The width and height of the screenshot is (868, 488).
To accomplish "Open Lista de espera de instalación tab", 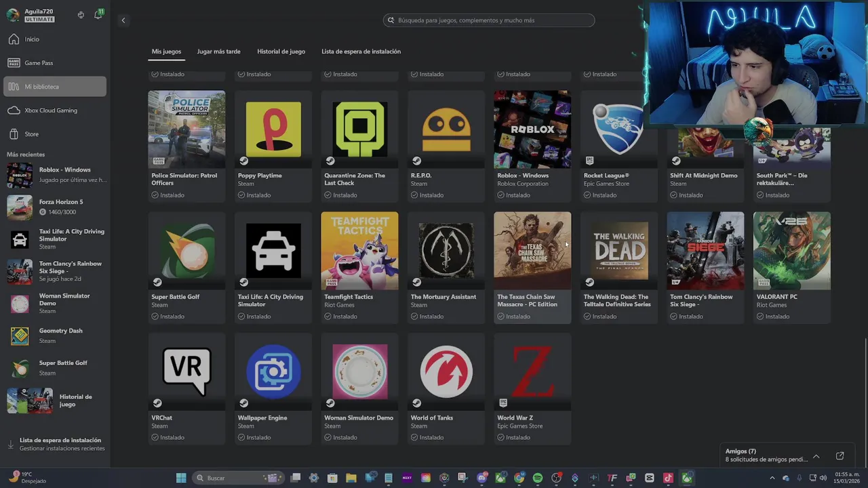I will coord(361,52).
